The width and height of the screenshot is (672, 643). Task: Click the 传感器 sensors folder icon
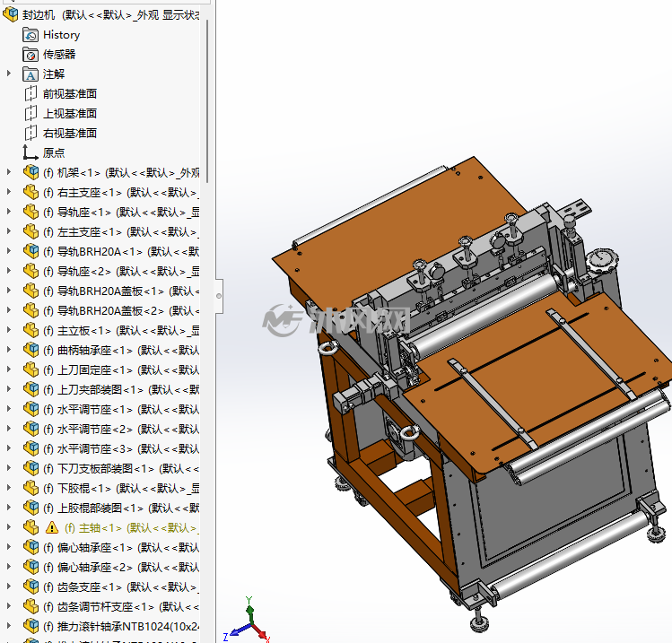31,55
